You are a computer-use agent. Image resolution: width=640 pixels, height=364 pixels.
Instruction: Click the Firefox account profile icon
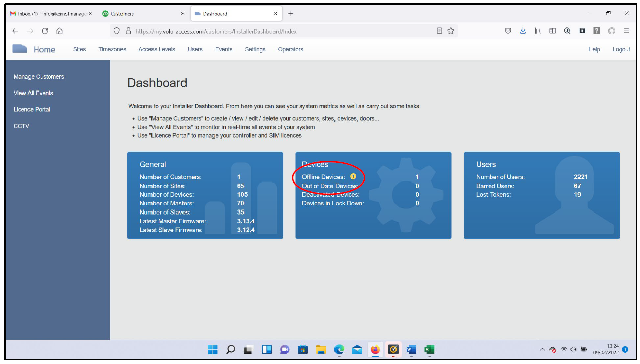(611, 31)
